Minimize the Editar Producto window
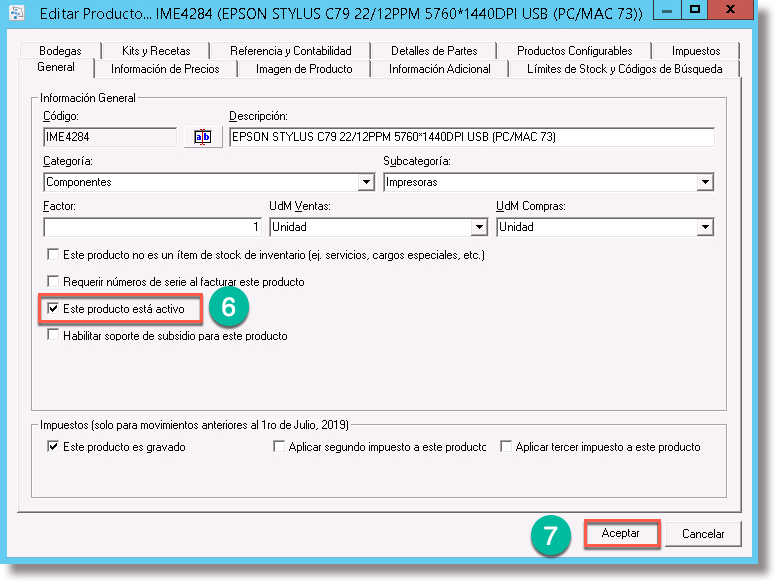775x581 pixels. click(x=667, y=9)
